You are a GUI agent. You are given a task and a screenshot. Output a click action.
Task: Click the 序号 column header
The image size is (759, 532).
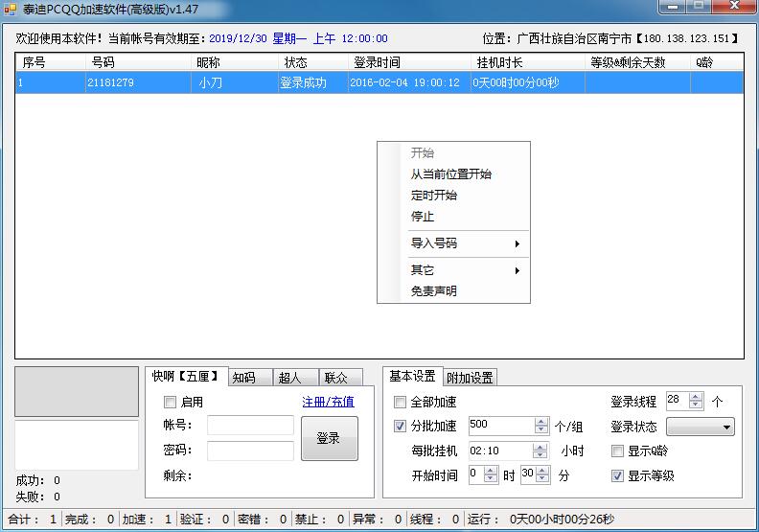[x=51, y=62]
